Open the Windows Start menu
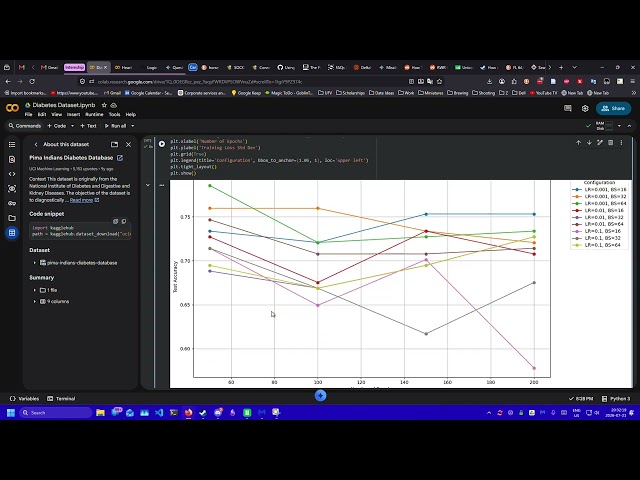Image resolution: width=640 pixels, height=480 pixels. coord(11,413)
